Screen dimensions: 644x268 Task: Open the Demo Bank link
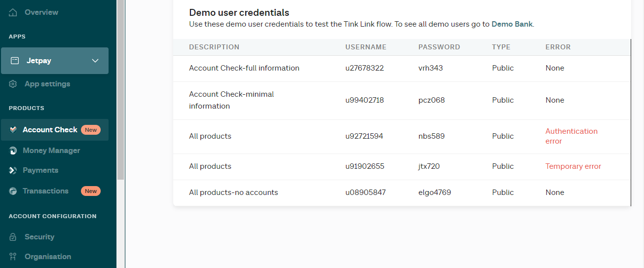(512, 24)
